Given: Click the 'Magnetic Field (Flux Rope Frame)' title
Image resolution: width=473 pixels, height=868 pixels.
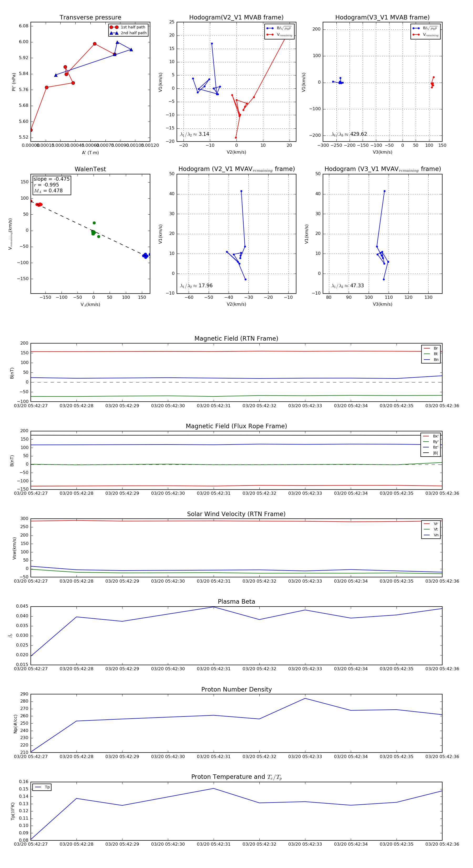Looking at the screenshot, I should point(236,426).
